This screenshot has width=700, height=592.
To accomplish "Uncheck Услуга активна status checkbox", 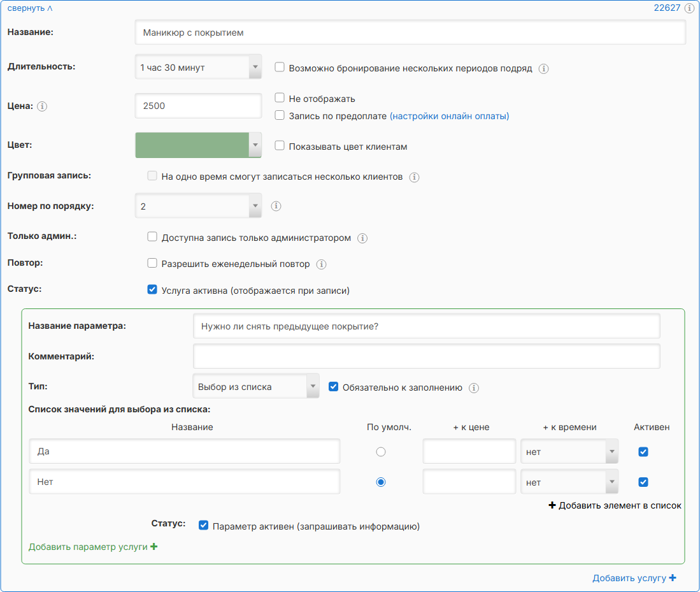I will pyautogui.click(x=152, y=289).
